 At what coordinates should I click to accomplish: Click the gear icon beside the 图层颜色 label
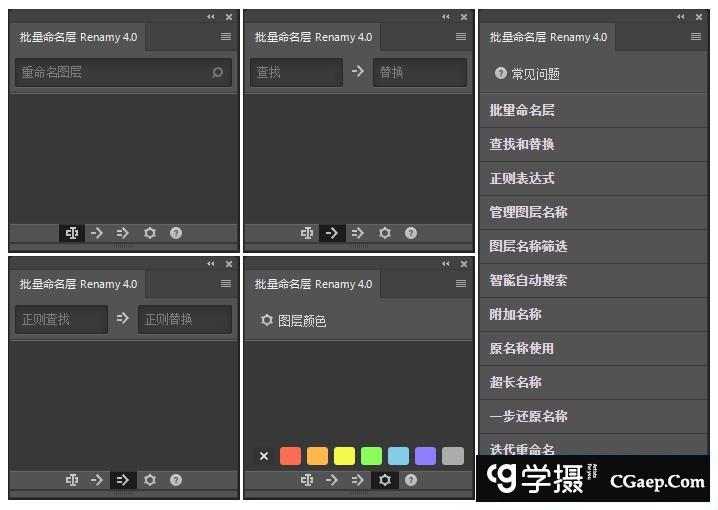click(x=267, y=320)
